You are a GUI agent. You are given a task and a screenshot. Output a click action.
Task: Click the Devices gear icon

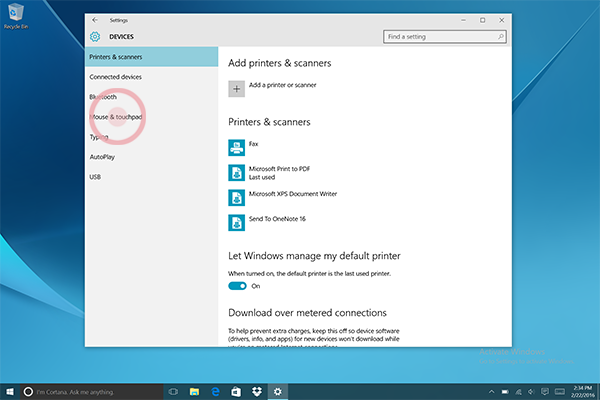click(95, 37)
